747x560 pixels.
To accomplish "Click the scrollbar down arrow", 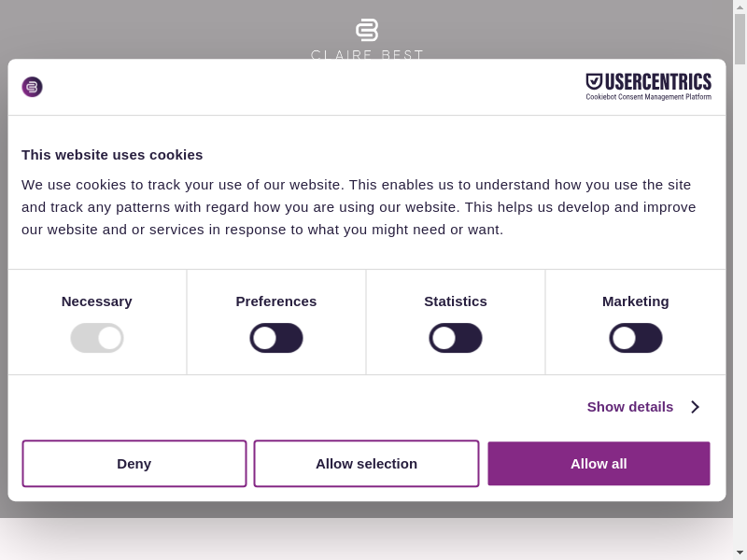I will pos(740,553).
